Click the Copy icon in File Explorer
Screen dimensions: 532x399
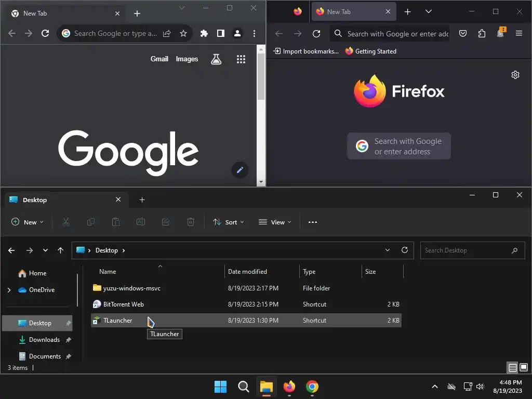click(x=90, y=222)
